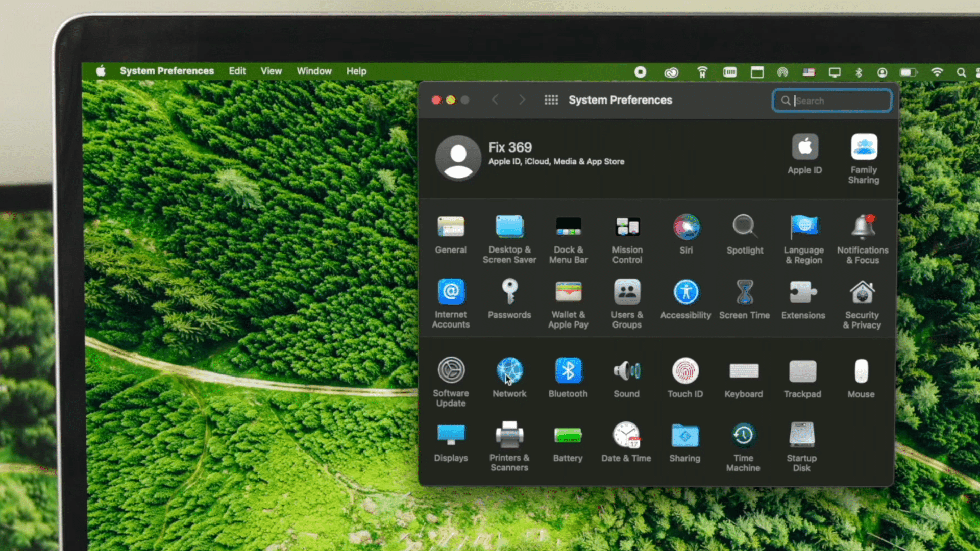Image resolution: width=980 pixels, height=551 pixels.
Task: Click the battery status menu bar icon
Action: pyautogui.click(x=908, y=72)
